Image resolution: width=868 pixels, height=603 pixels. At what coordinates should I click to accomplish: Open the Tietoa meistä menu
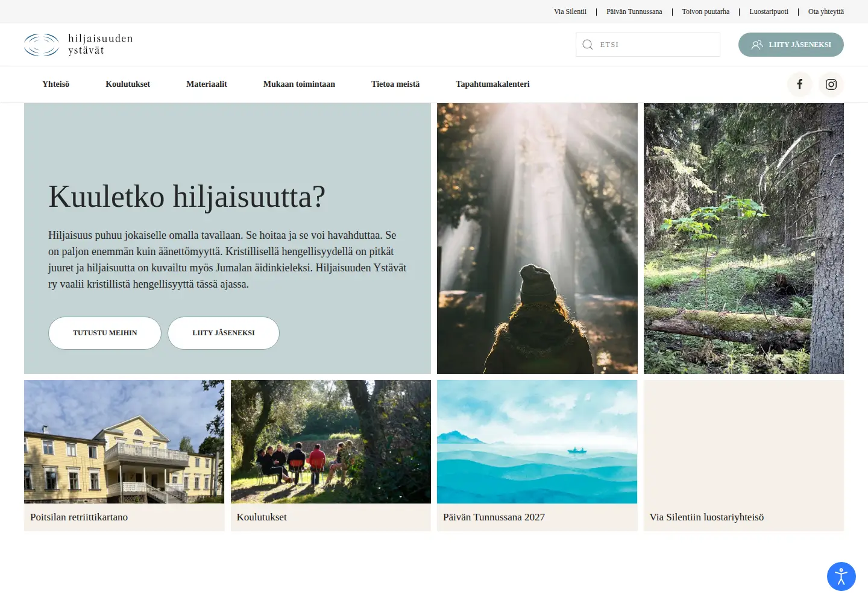pos(395,84)
